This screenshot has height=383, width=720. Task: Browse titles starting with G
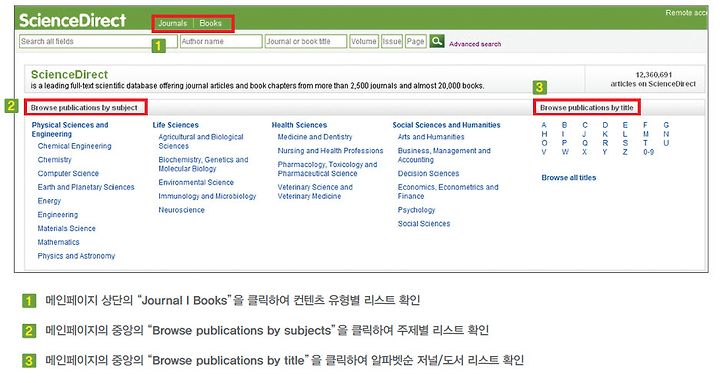(x=666, y=125)
